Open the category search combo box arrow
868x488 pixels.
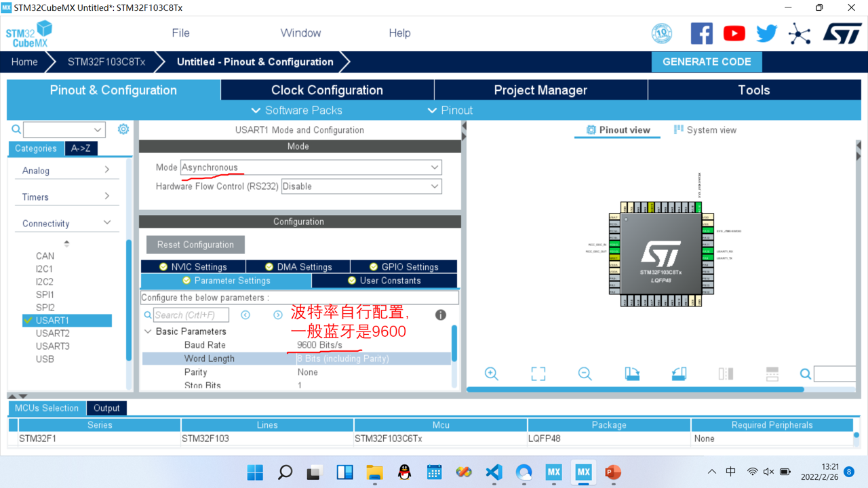pyautogui.click(x=98, y=129)
